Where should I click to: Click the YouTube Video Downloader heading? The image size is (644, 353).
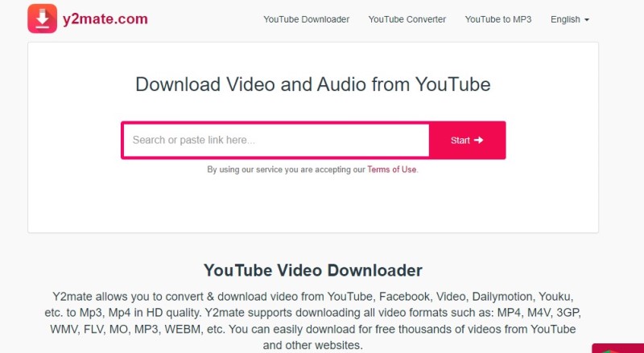(313, 270)
